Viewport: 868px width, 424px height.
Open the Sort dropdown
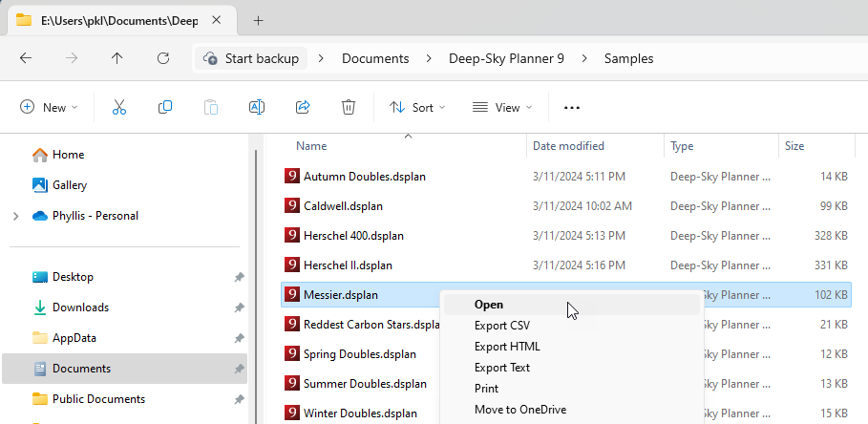417,108
